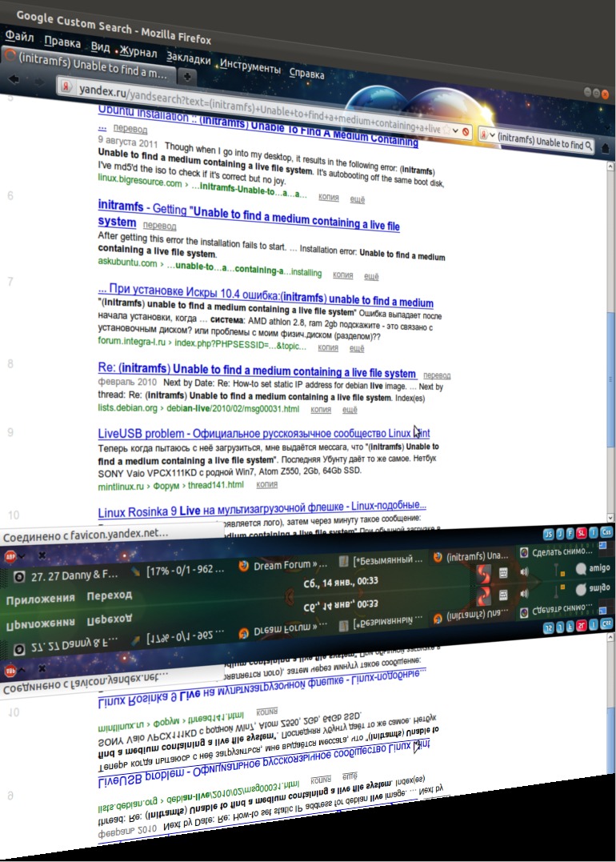Toggle images with the upright I button
This screenshot has height=862, width=616.
(594, 532)
